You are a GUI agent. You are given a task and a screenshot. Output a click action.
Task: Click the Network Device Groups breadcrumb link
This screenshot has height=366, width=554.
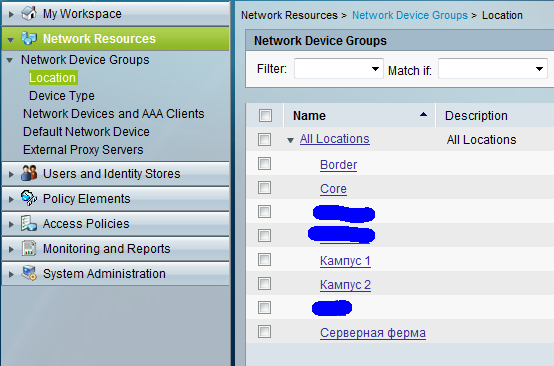coord(410,15)
